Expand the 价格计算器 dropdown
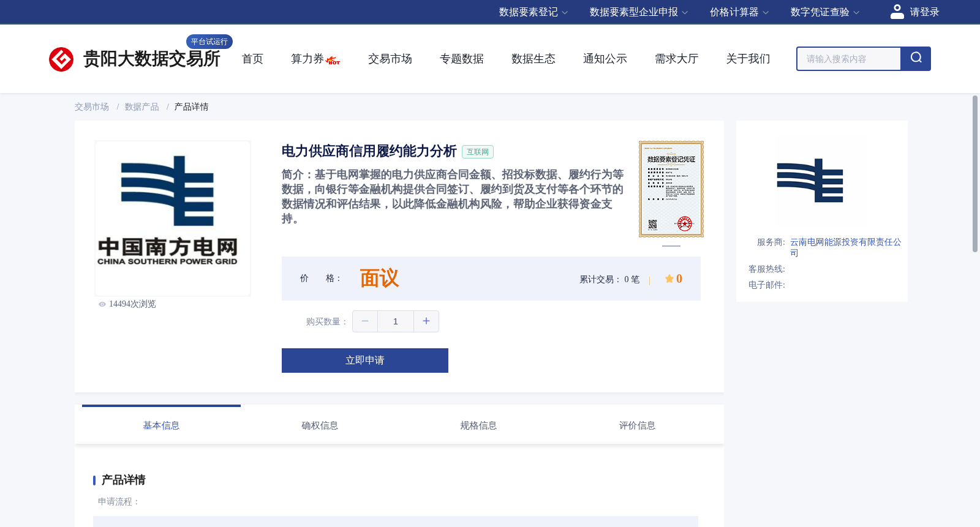Screen dimensions: 980x527 (x=739, y=12)
